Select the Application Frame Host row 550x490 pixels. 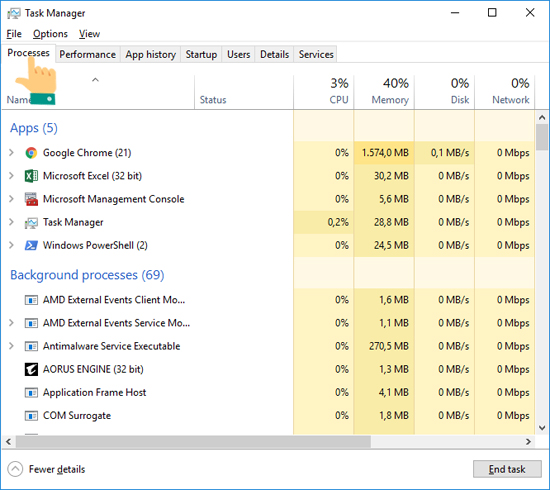[x=268, y=392]
